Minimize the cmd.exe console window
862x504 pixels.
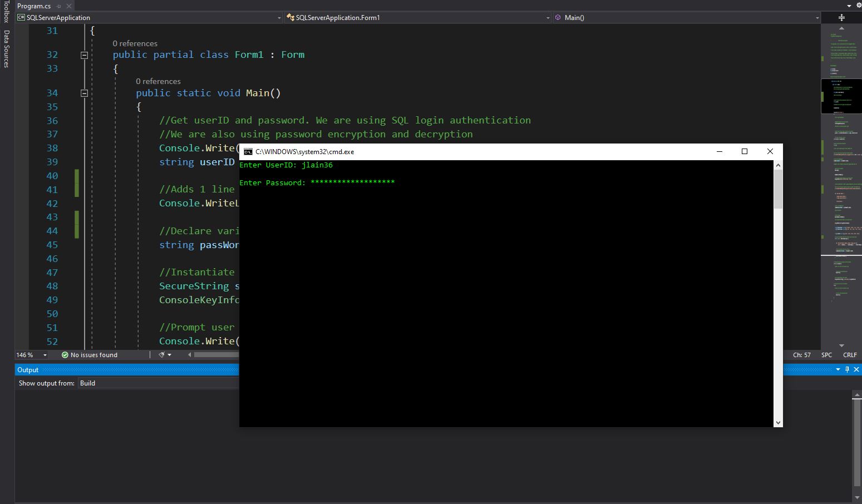[720, 152]
